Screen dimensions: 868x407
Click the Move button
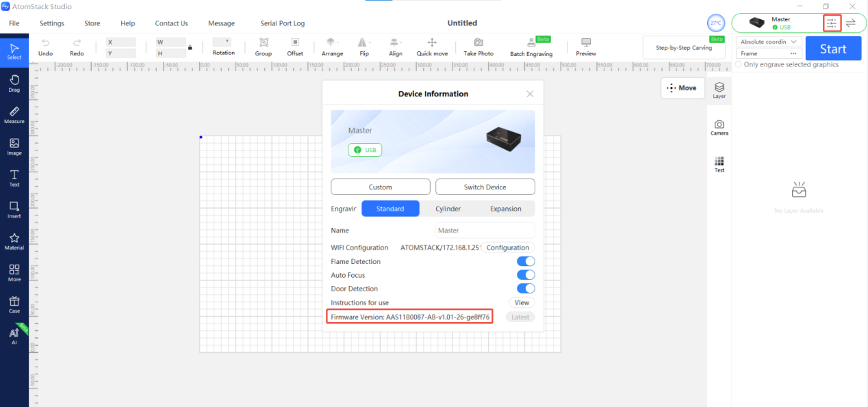click(x=682, y=88)
